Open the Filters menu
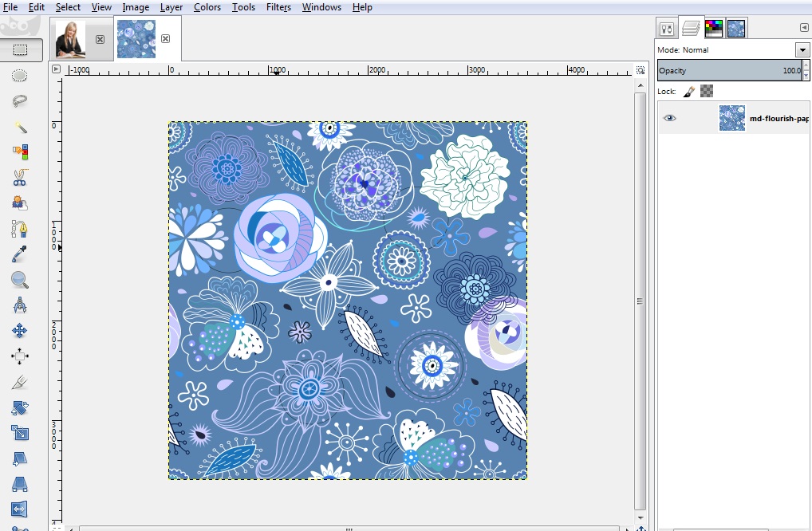The image size is (812, 531). (278, 7)
